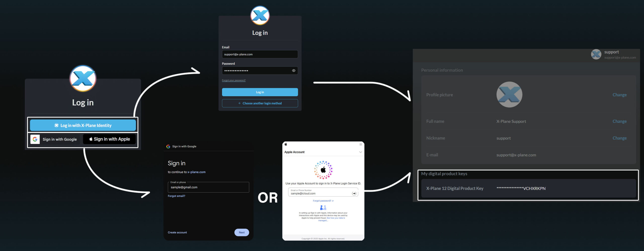The width and height of the screenshot is (644, 251).
Task: Click the X-Plane logo above the first Log in card
Action: click(83, 78)
